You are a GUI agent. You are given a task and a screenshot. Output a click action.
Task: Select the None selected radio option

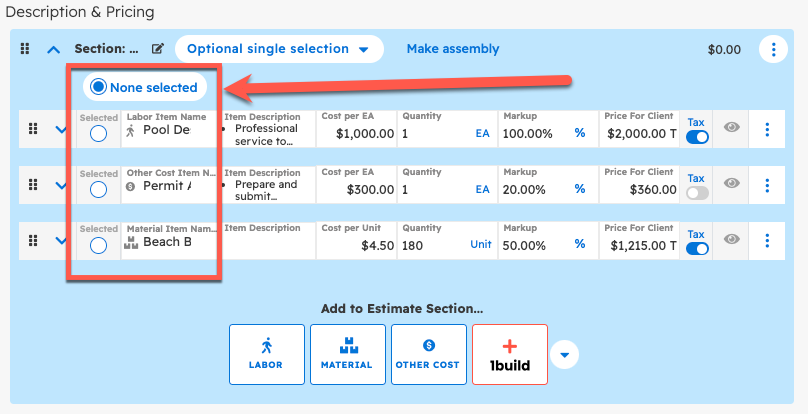[x=98, y=87]
